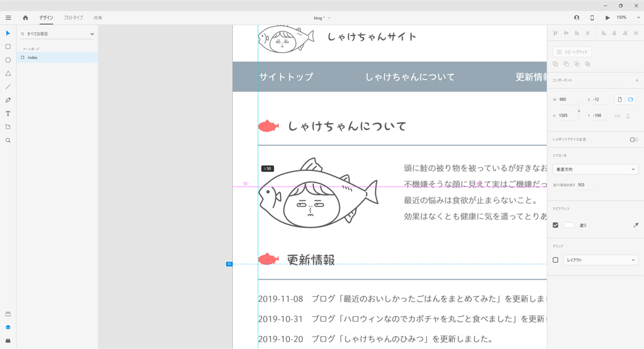Image resolution: width=644 pixels, height=349 pixels.
Task: Click the fill color swatch
Action: (569, 225)
